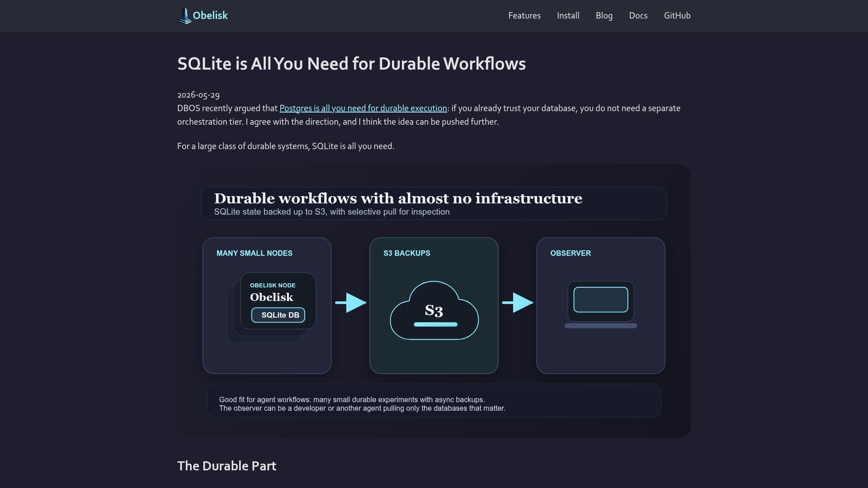The height and width of the screenshot is (488, 868).
Task: Click caption line 'The observer can be a developer'
Action: [x=362, y=408]
